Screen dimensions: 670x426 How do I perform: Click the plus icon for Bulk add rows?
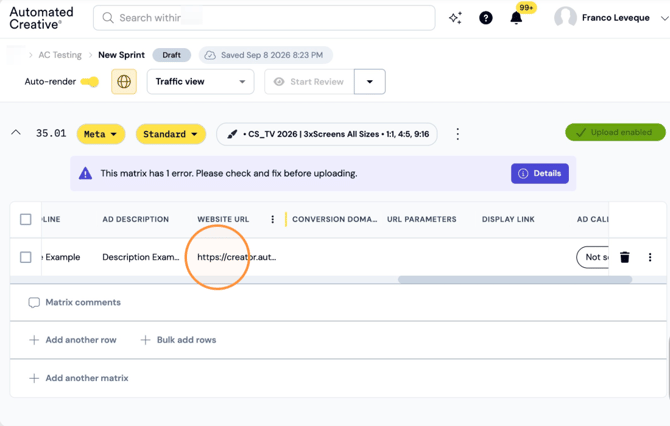[145, 340]
